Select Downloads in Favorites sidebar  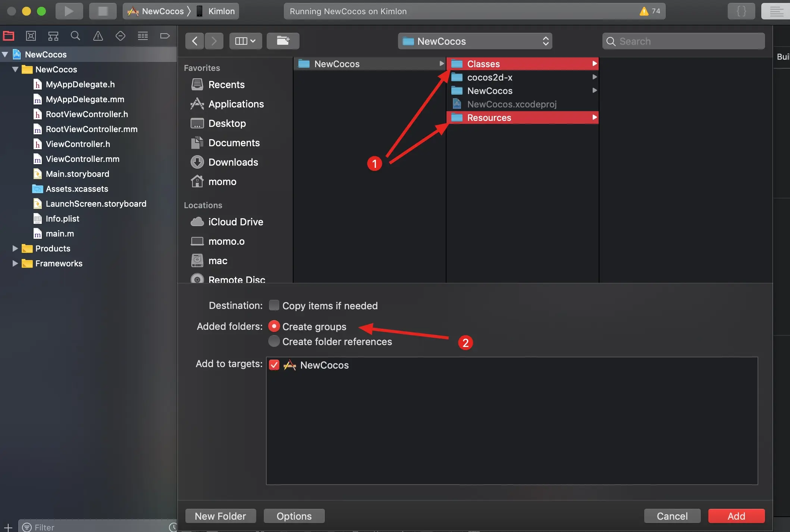233,162
